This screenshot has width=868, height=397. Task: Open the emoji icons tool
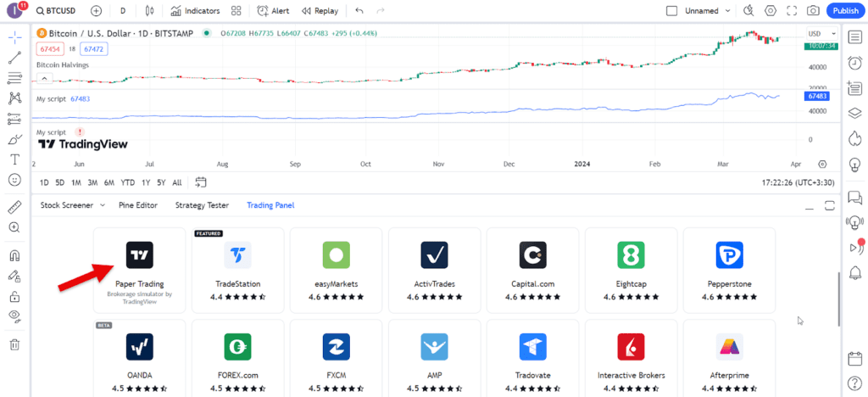click(14, 180)
